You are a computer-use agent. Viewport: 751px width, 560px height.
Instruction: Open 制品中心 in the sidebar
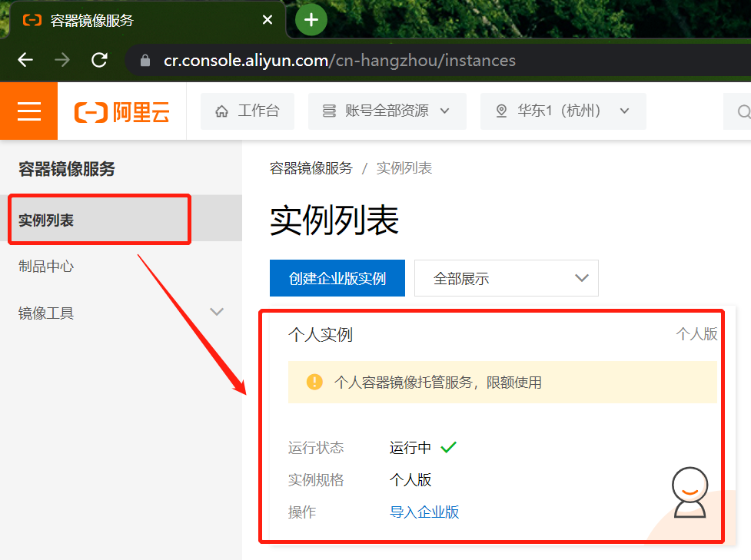[46, 266]
